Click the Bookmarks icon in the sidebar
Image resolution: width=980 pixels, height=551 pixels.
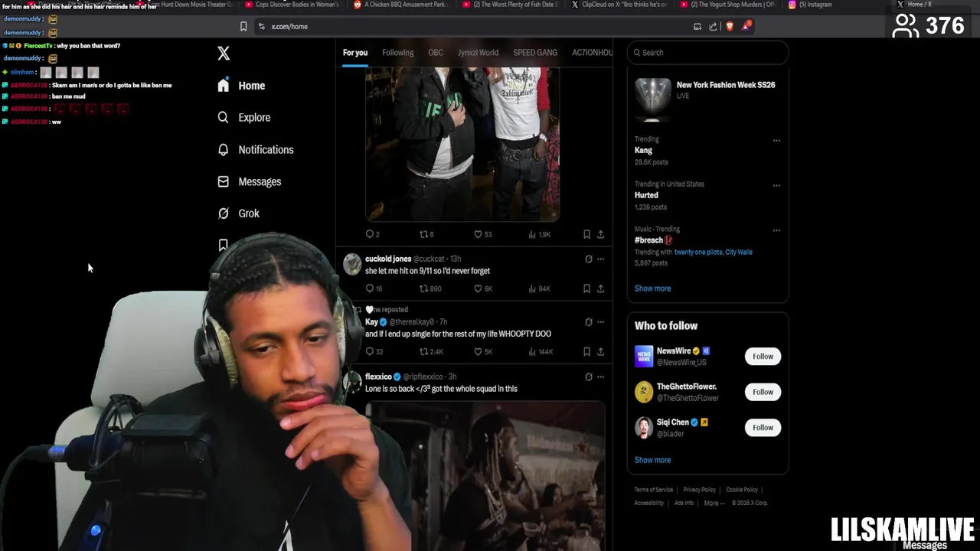(223, 245)
